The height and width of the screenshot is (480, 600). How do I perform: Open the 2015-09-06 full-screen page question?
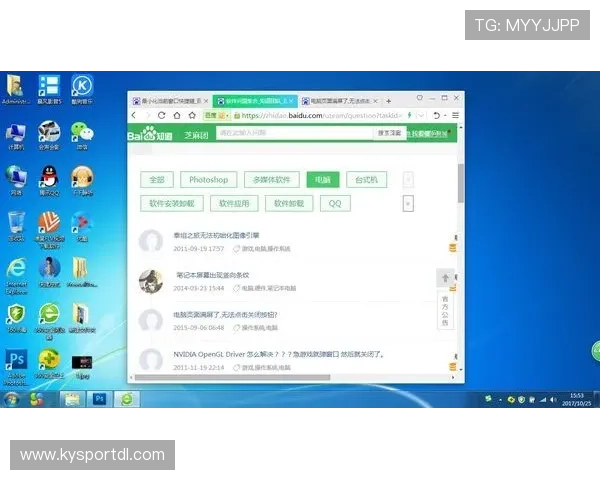point(225,315)
